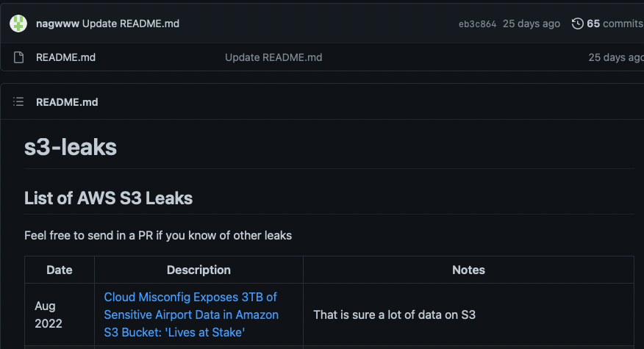
Task: Open the file row's Update README.md commit message
Action: [273, 57]
